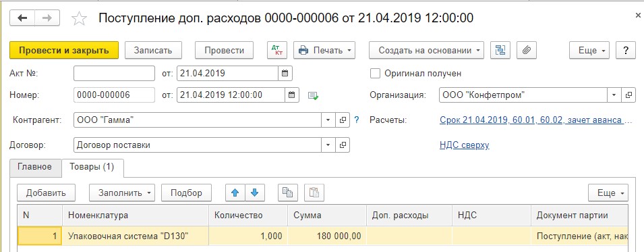Open calendar for Акт date field

click(x=285, y=74)
